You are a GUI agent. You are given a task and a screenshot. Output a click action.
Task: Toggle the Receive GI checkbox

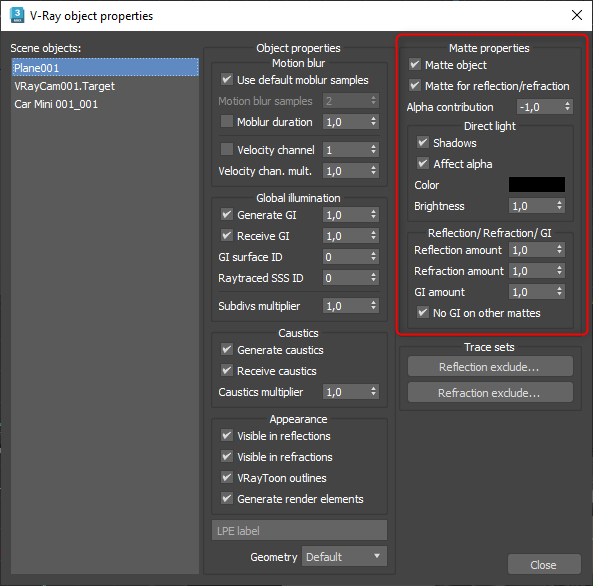[x=227, y=235]
